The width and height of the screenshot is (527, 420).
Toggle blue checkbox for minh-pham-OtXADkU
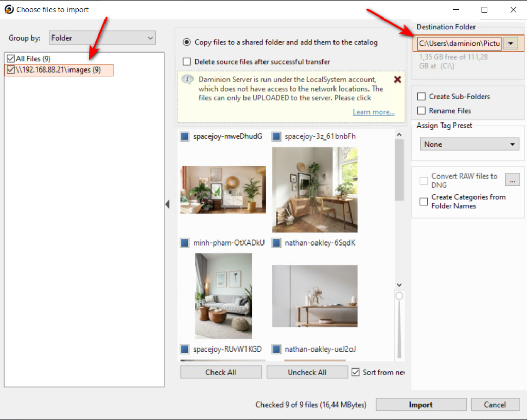[x=185, y=242]
